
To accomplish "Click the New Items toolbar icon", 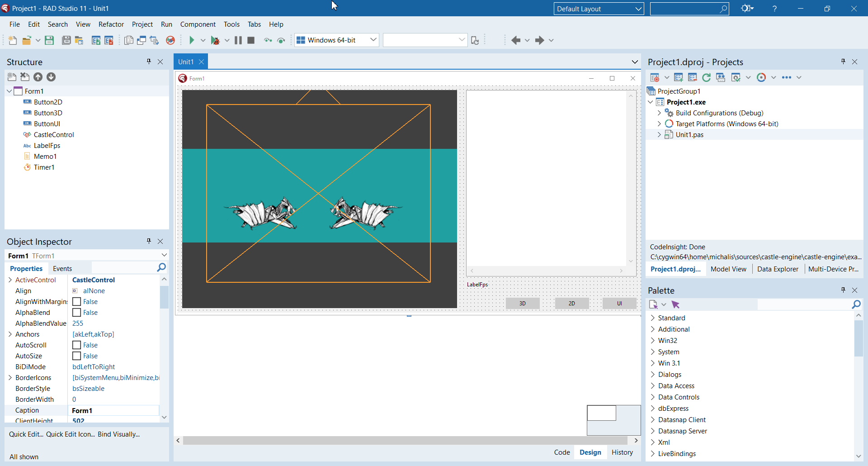I will pos(12,40).
